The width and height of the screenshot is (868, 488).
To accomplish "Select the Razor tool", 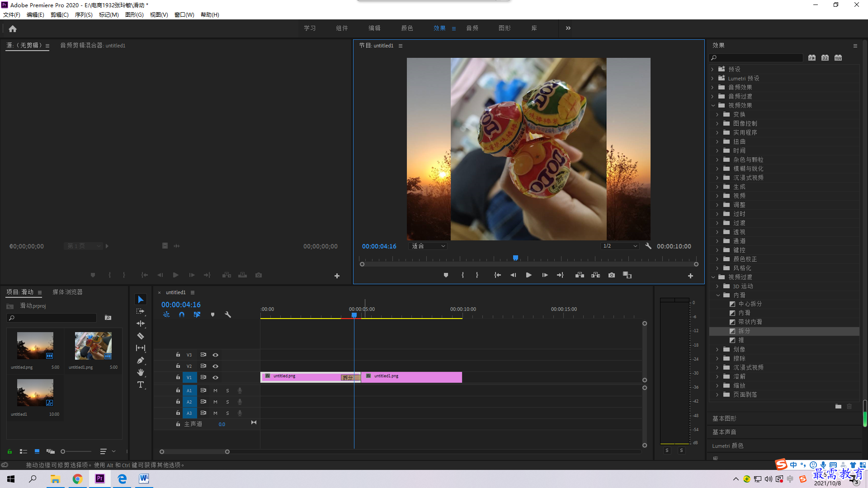I will [x=141, y=336].
